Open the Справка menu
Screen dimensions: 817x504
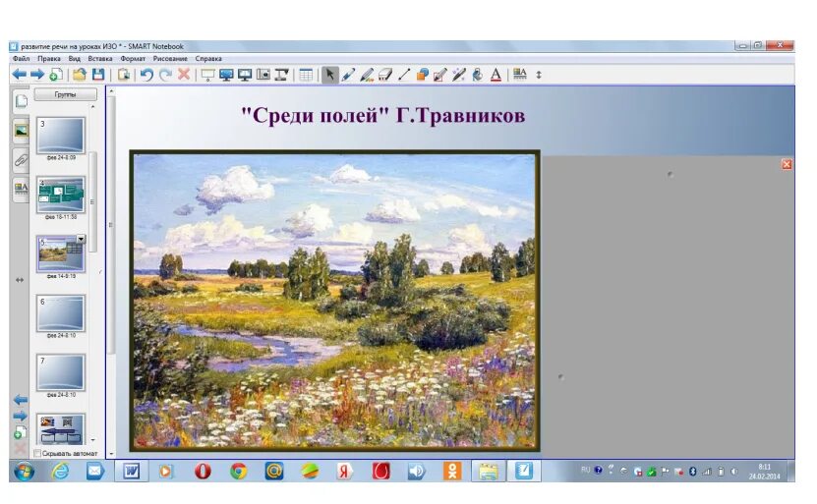coord(208,59)
